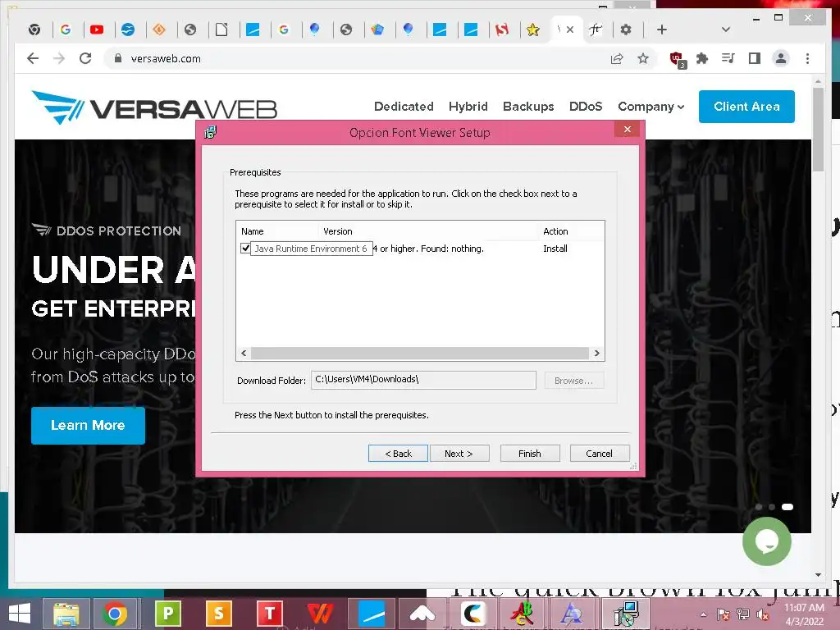The width and height of the screenshot is (840, 630).
Task: Open WPS Office from the taskbar
Action: coord(321,614)
